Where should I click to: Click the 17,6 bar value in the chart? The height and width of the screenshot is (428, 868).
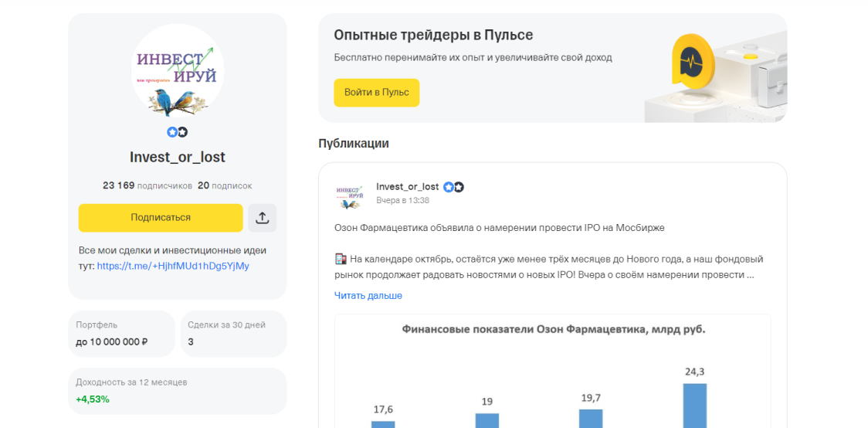(383, 409)
